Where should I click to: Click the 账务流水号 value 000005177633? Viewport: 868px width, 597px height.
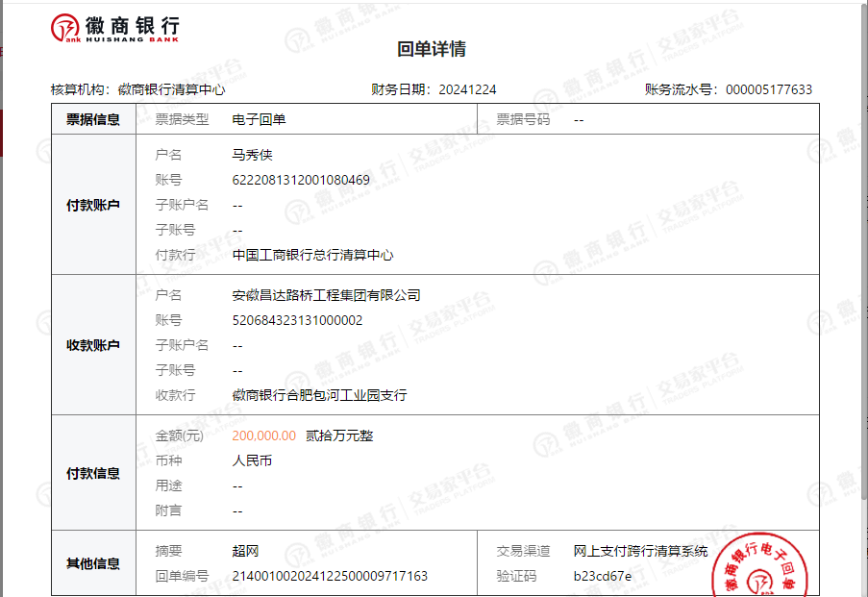click(x=768, y=89)
